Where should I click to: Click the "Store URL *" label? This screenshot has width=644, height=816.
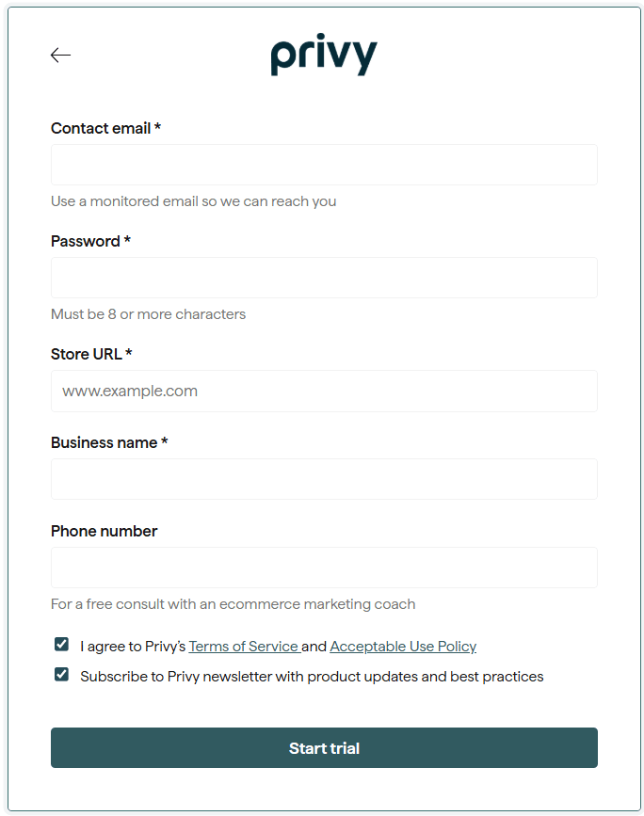[91, 354]
